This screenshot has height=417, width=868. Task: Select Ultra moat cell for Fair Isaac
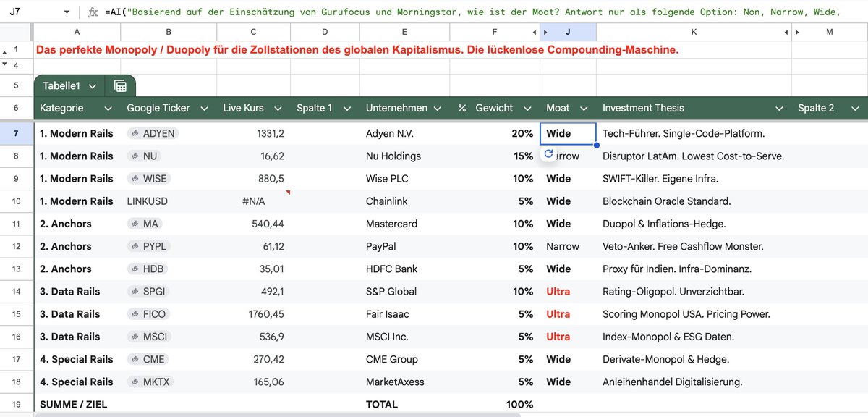569,313
